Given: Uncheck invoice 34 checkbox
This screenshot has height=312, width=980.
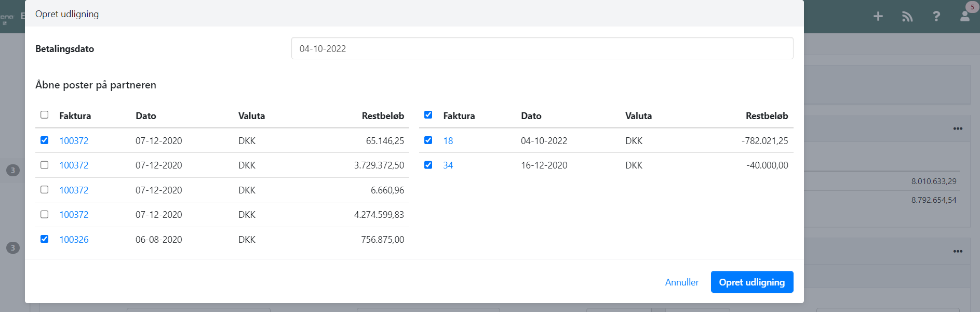Looking at the screenshot, I should 428,165.
